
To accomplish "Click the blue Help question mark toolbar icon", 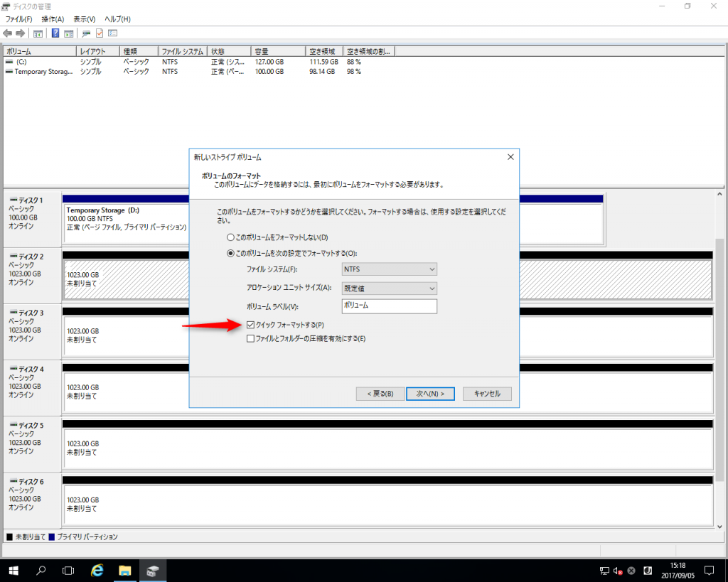I will pyautogui.click(x=55, y=33).
